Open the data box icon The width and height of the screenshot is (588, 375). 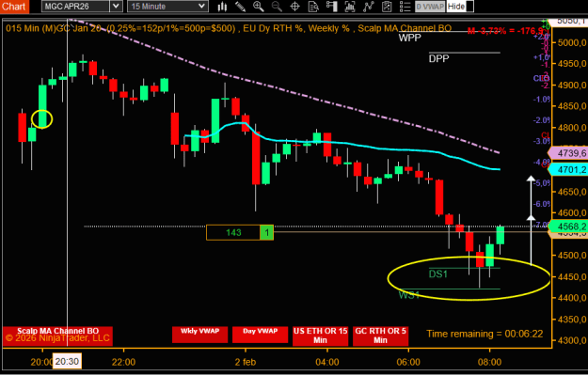(313, 7)
